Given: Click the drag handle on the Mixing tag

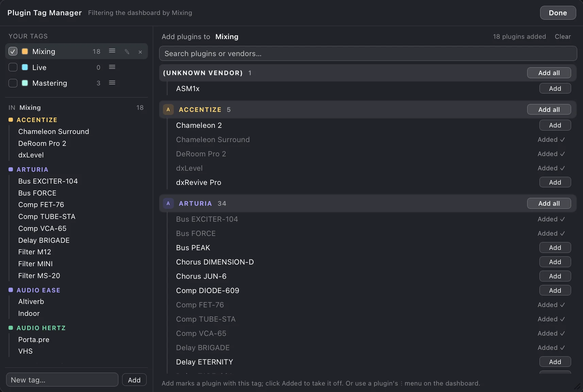Looking at the screenshot, I should tap(112, 51).
